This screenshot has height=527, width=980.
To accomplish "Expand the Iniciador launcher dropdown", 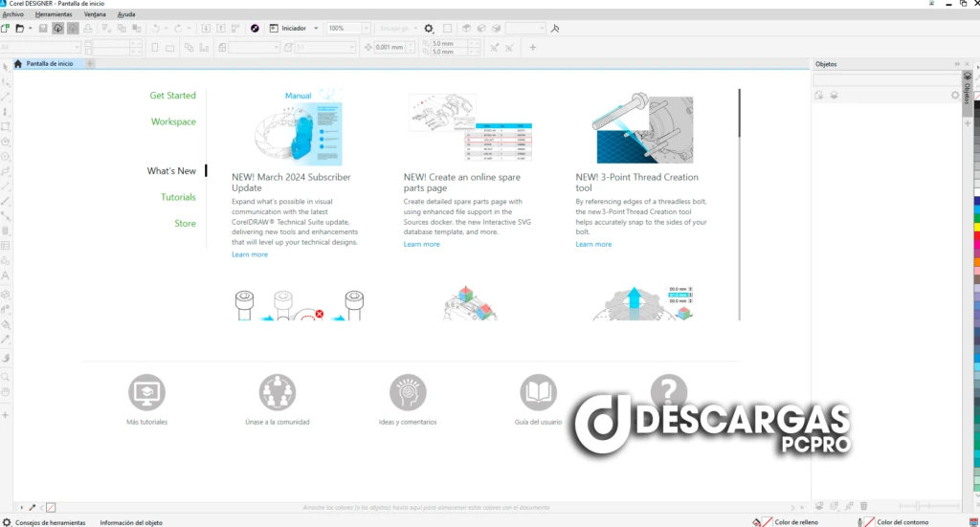I will 316,29.
